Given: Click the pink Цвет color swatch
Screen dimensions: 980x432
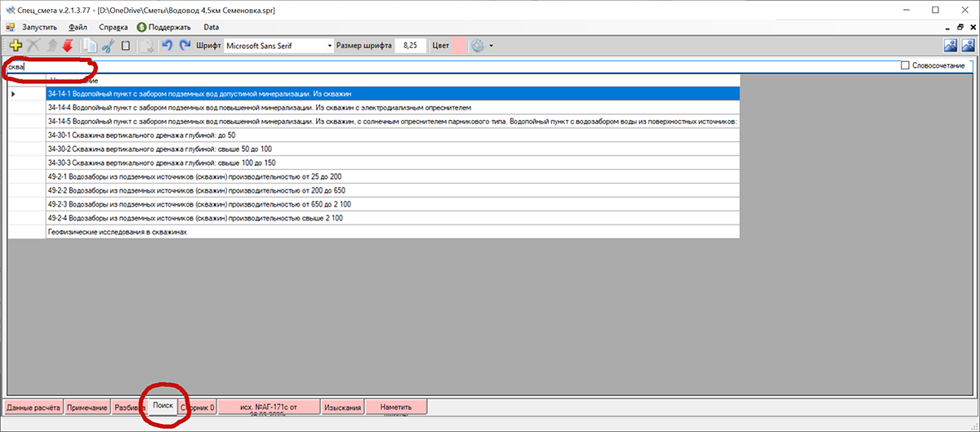Looking at the screenshot, I should coord(458,46).
